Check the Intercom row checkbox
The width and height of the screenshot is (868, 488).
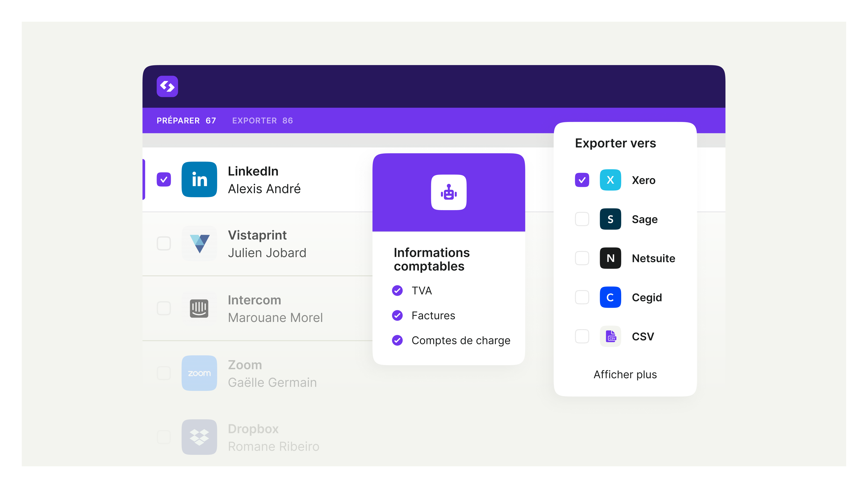164,308
